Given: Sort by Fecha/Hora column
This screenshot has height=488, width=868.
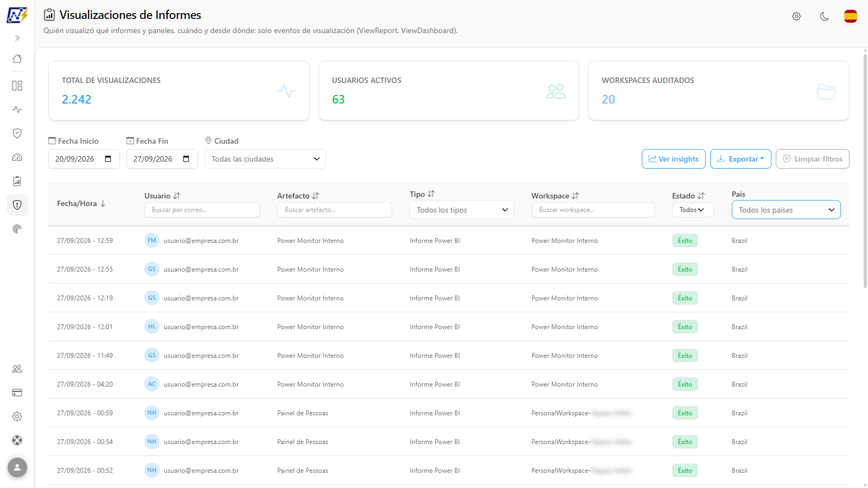Looking at the screenshot, I should point(81,203).
